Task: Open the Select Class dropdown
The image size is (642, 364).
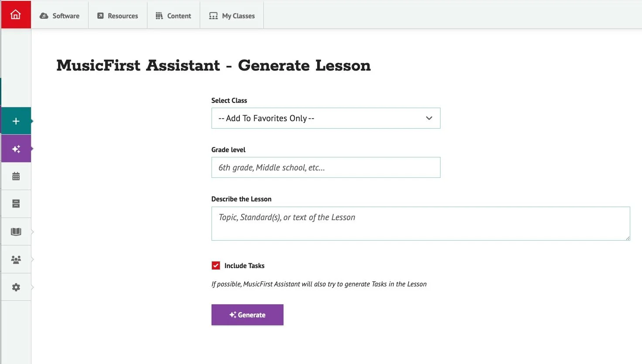Action: [325, 118]
